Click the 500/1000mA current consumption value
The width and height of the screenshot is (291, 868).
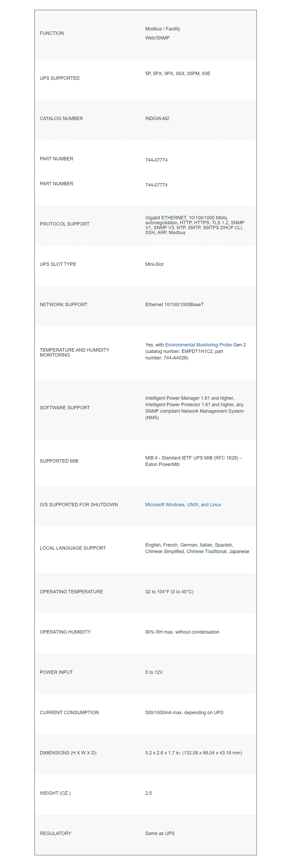pyautogui.click(x=184, y=712)
